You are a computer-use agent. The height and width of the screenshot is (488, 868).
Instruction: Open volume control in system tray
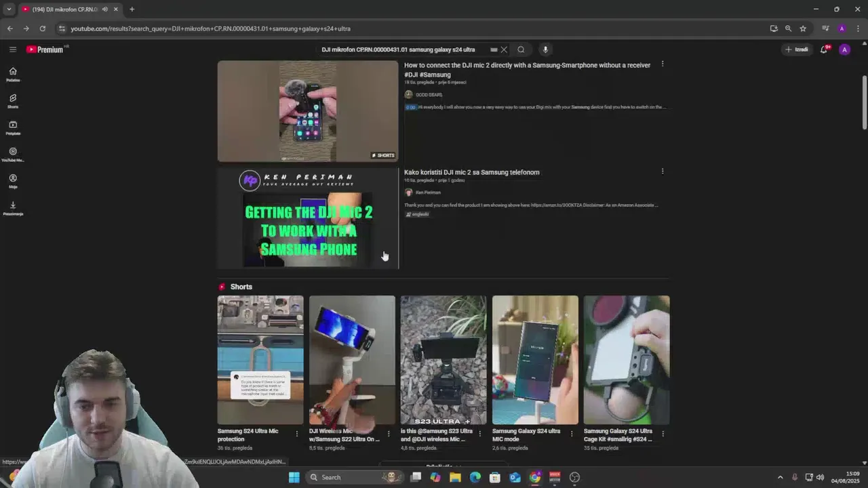point(821,477)
